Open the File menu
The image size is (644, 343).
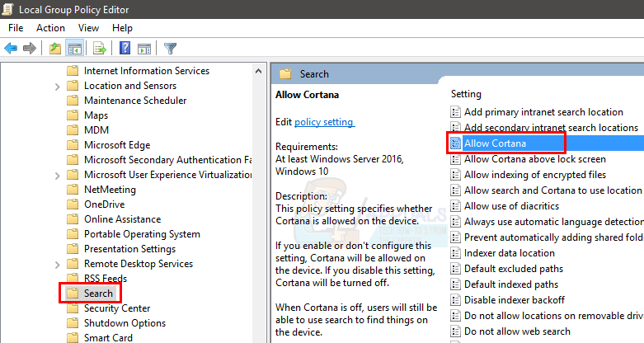pyautogui.click(x=16, y=27)
